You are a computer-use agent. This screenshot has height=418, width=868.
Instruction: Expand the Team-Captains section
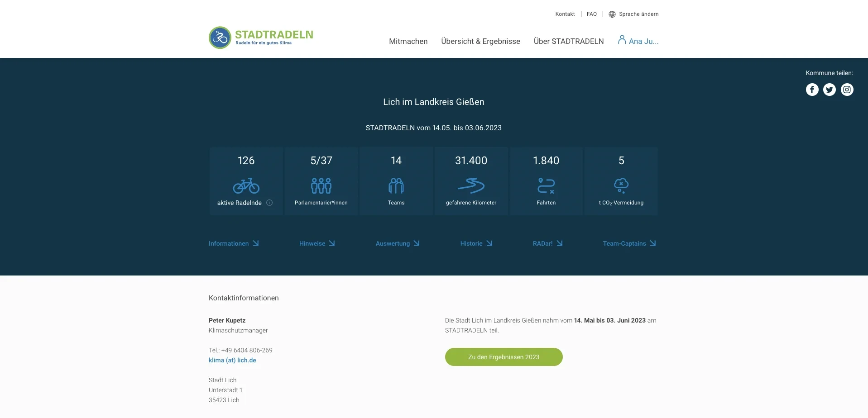pyautogui.click(x=628, y=243)
